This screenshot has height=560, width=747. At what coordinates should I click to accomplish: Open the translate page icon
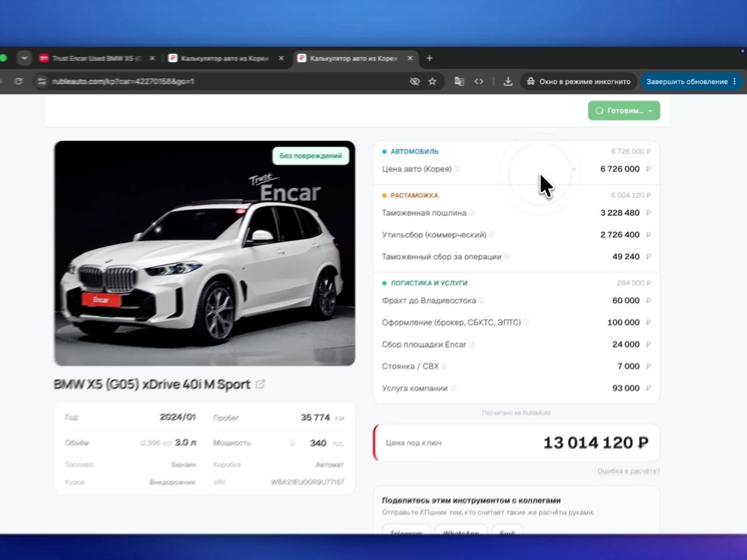point(459,81)
